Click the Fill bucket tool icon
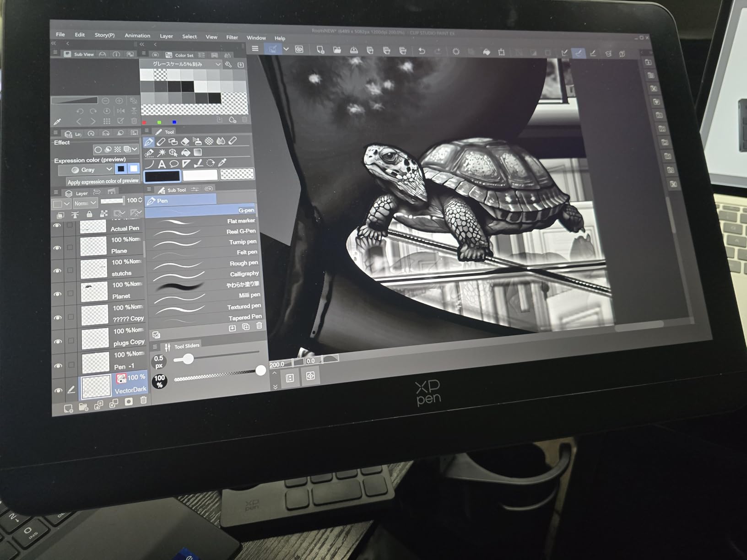Image resolution: width=747 pixels, height=560 pixels. point(186,153)
